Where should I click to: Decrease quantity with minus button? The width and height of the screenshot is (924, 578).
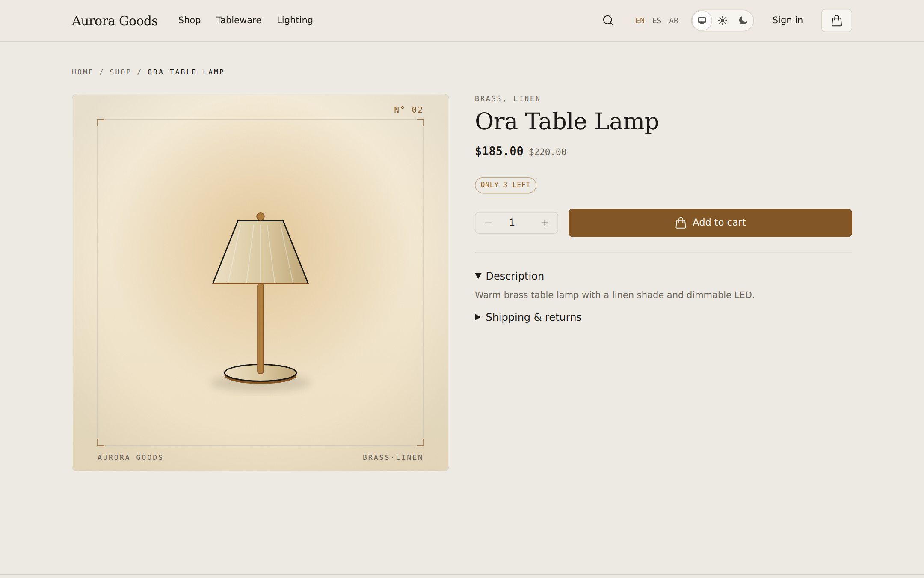tap(488, 223)
